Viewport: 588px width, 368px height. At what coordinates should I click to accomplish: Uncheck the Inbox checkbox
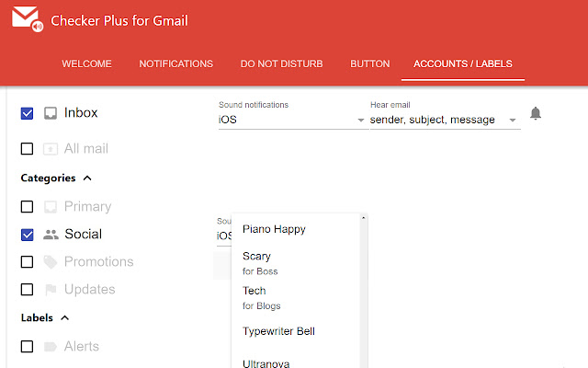pos(27,113)
